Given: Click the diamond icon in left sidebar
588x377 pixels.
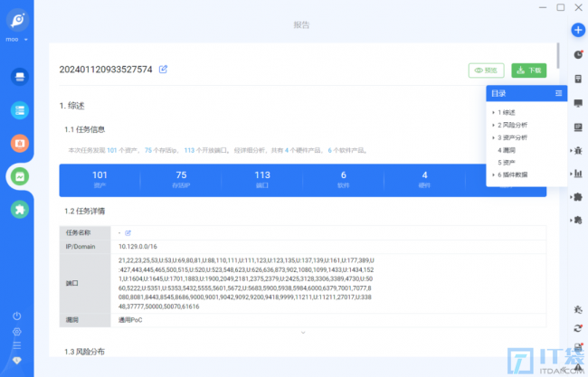Looking at the screenshot, I should click(17, 361).
